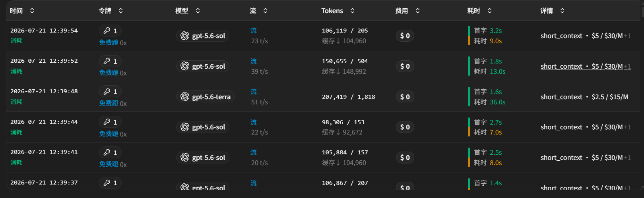Click the 消耗 status label at 12:39:44

(x=16, y=132)
